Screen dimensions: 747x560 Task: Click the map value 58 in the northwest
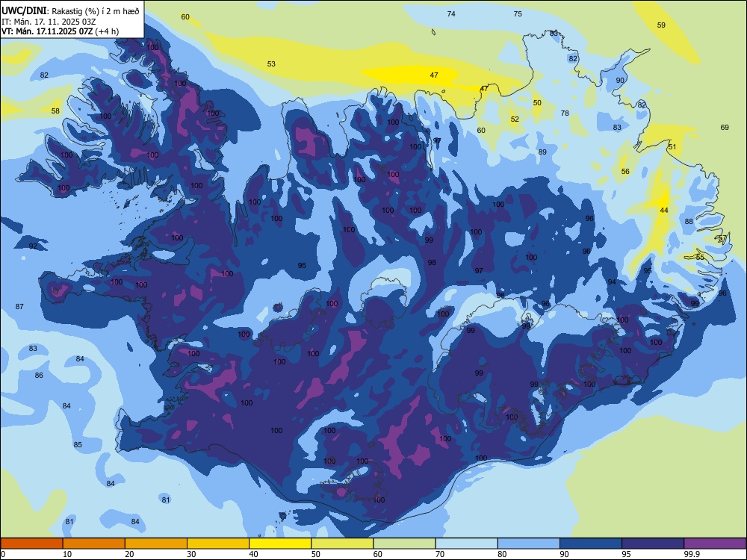[x=55, y=111]
